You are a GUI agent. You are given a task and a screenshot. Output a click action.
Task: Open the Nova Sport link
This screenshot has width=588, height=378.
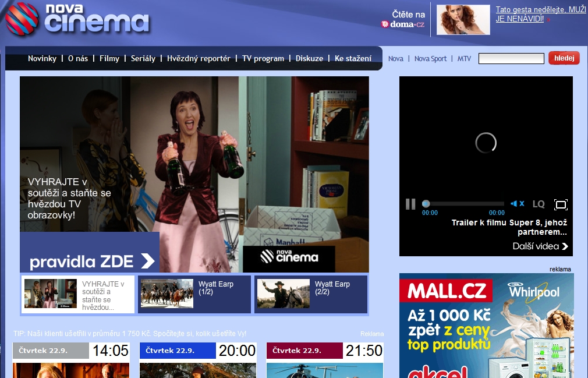(x=431, y=58)
